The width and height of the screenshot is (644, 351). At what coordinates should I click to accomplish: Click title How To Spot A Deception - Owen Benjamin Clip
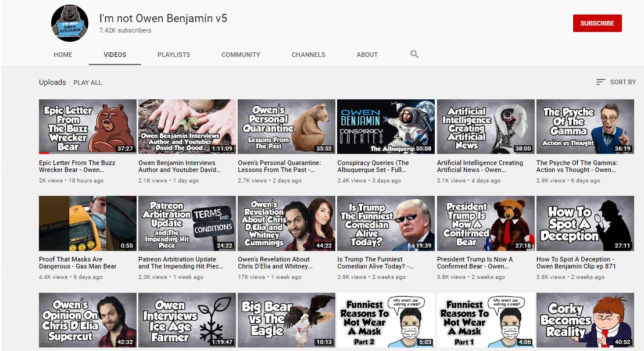tap(576, 263)
